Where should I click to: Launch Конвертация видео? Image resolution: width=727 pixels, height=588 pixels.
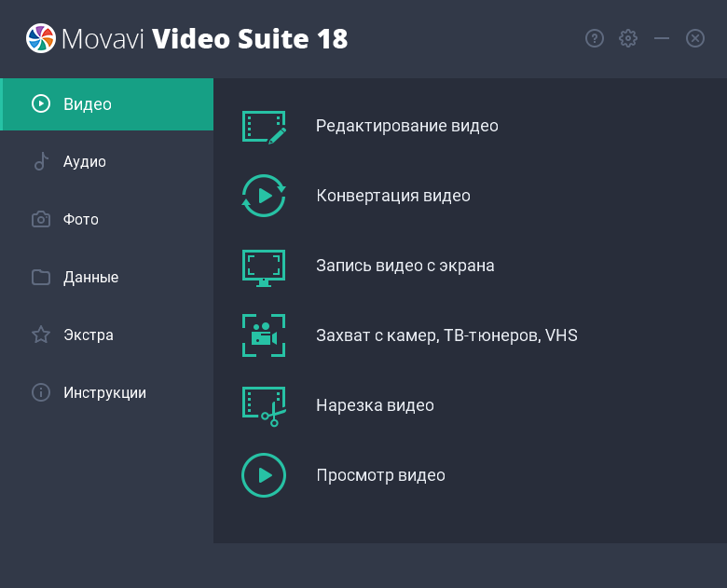pyautogui.click(x=393, y=196)
